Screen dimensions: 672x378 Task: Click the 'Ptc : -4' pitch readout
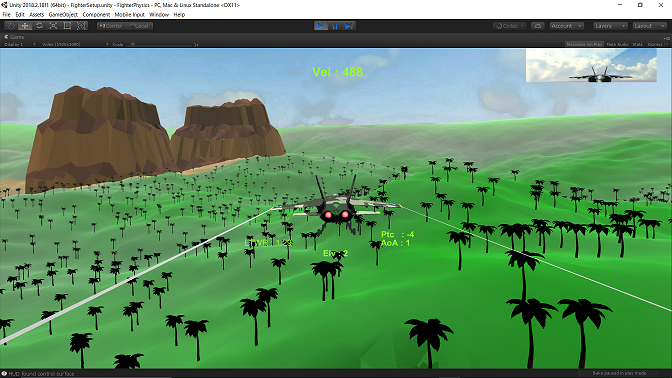tap(398, 234)
